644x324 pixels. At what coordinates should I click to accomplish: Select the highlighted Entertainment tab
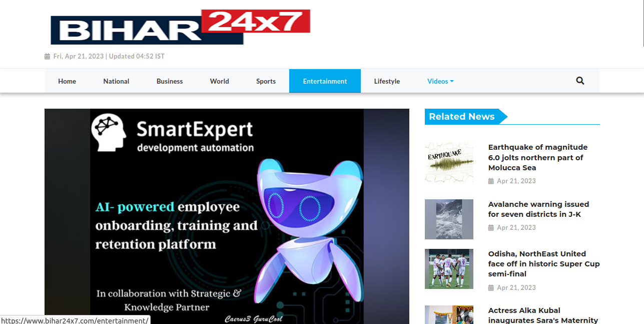tap(325, 81)
